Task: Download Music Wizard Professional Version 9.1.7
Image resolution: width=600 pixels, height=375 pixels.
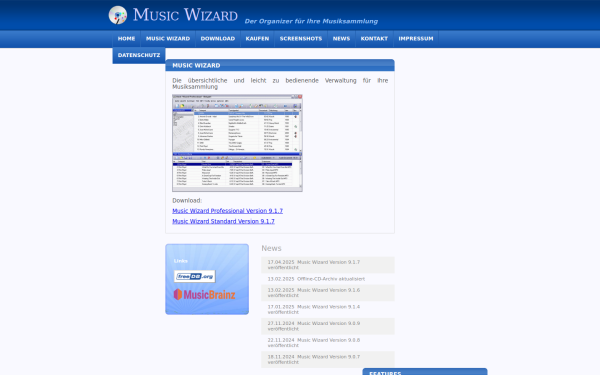Action: (227, 211)
